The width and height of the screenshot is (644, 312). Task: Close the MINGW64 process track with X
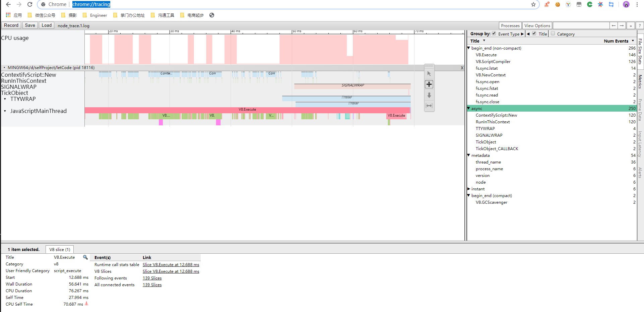462,68
